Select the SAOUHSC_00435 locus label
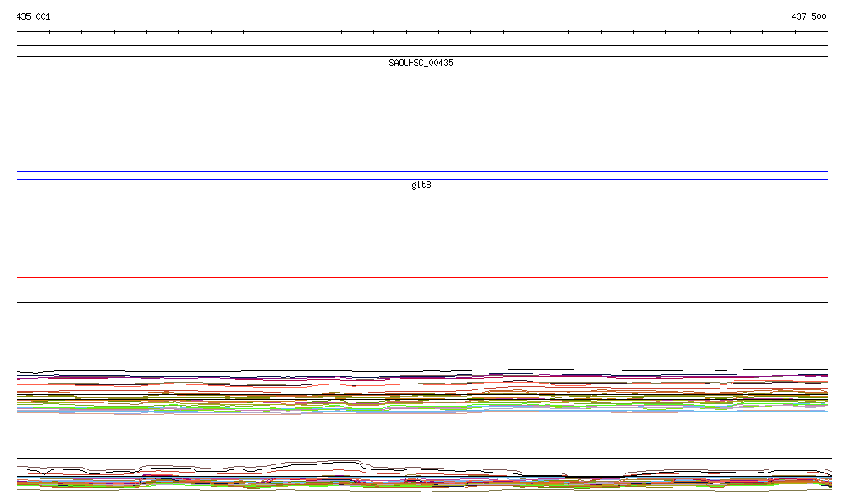 pos(421,64)
